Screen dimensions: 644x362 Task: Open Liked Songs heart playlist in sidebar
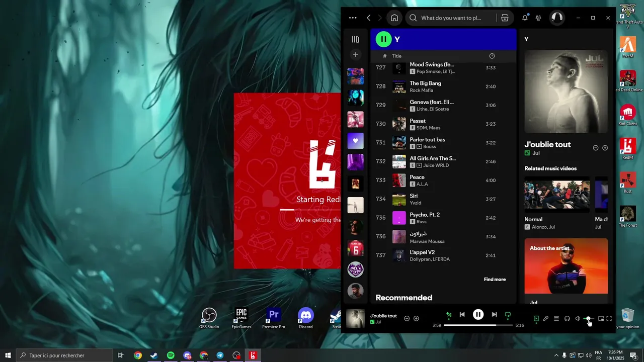tap(355, 141)
